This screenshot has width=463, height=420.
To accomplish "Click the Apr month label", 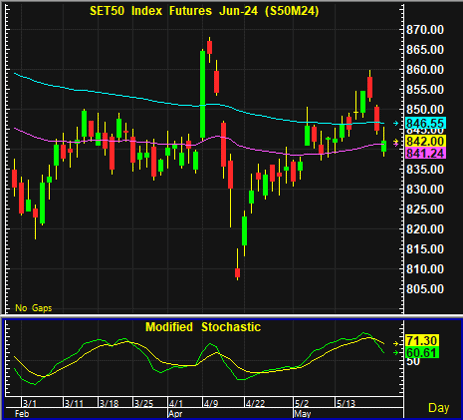I will coord(175,414).
